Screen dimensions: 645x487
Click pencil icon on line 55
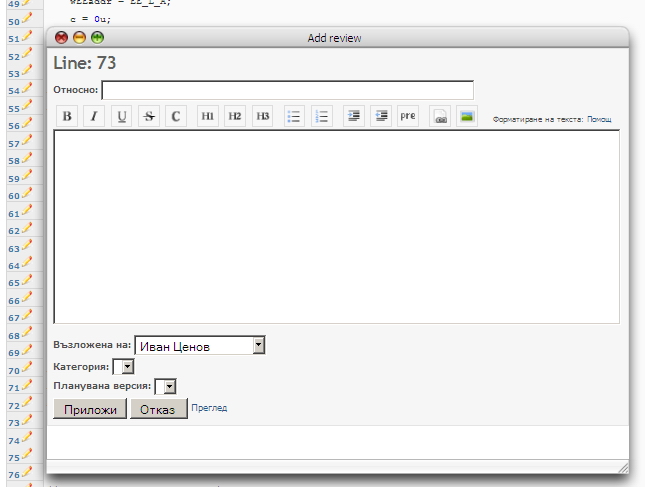coord(27,106)
